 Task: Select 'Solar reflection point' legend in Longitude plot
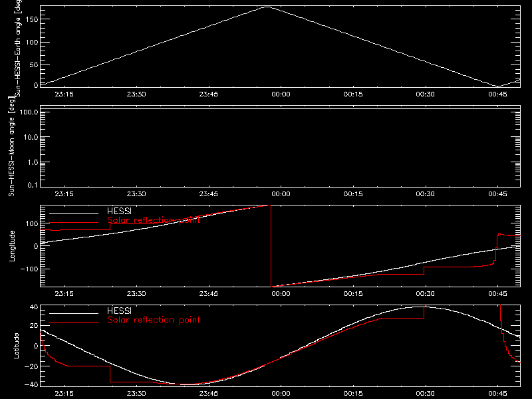point(154,220)
